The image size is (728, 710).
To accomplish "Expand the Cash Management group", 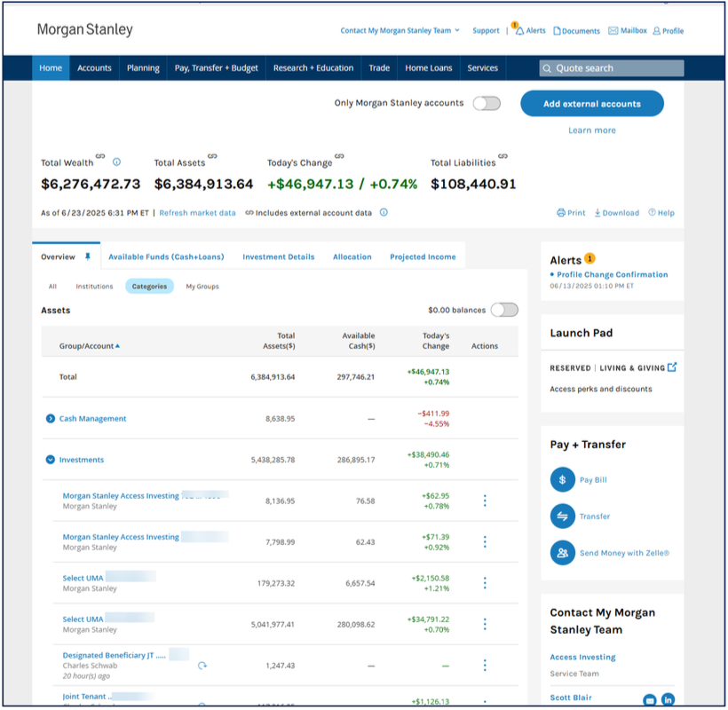I will point(50,418).
